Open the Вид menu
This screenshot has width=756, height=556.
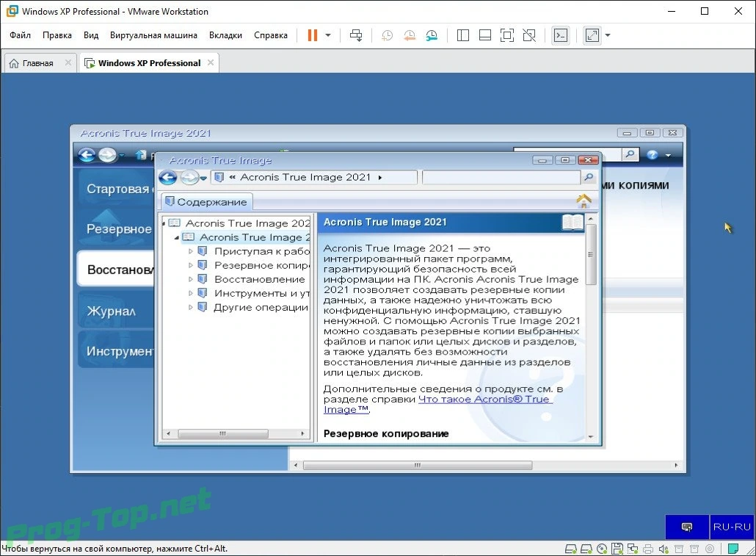pos(90,35)
